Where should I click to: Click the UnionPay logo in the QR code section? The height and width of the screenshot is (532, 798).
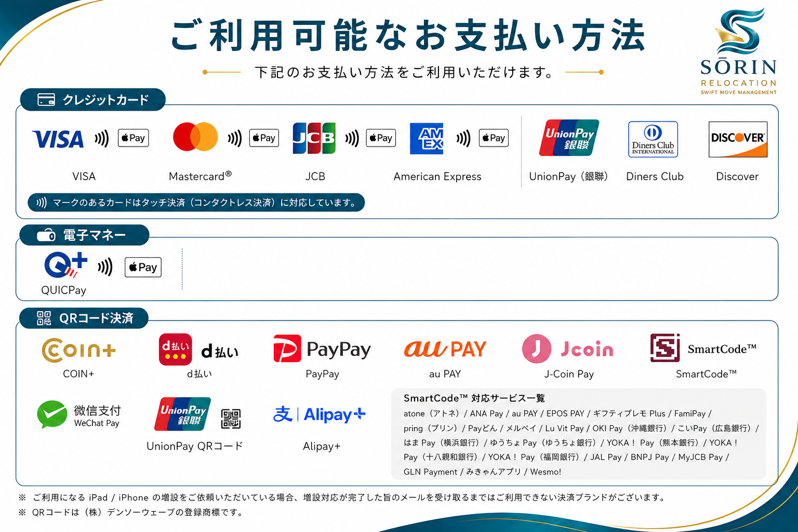click(x=183, y=414)
